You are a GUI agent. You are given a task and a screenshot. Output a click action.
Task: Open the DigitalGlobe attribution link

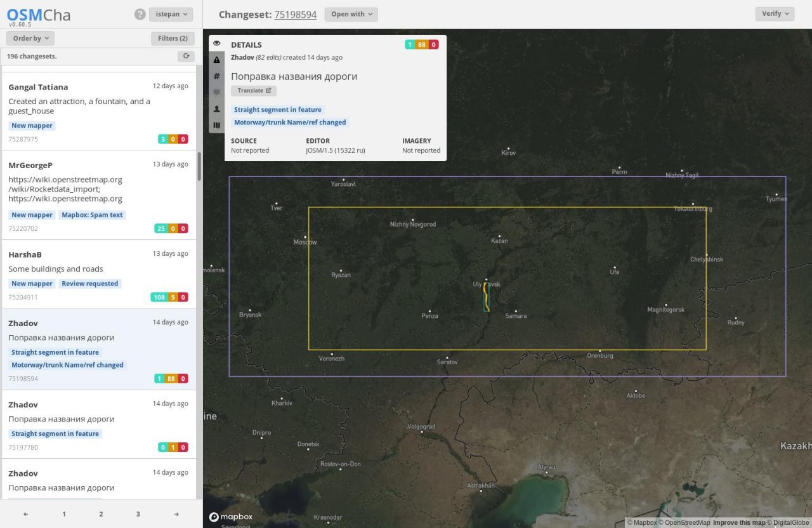click(788, 523)
